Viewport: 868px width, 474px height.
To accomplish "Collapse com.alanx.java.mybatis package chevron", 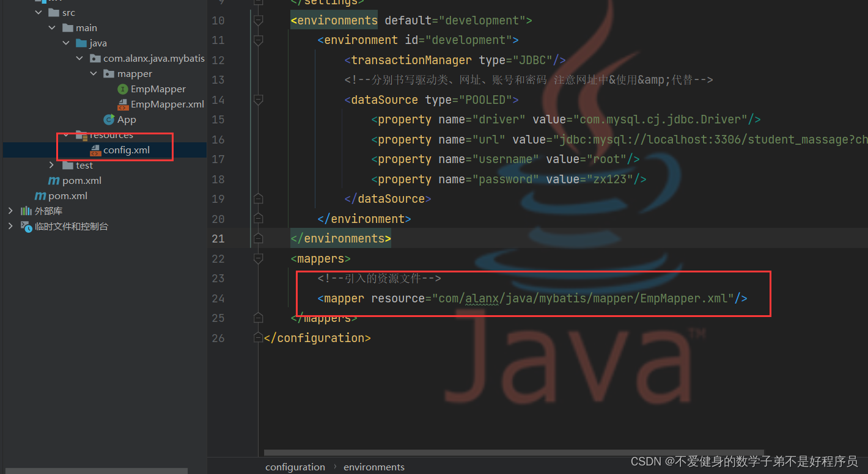I will (x=79, y=59).
